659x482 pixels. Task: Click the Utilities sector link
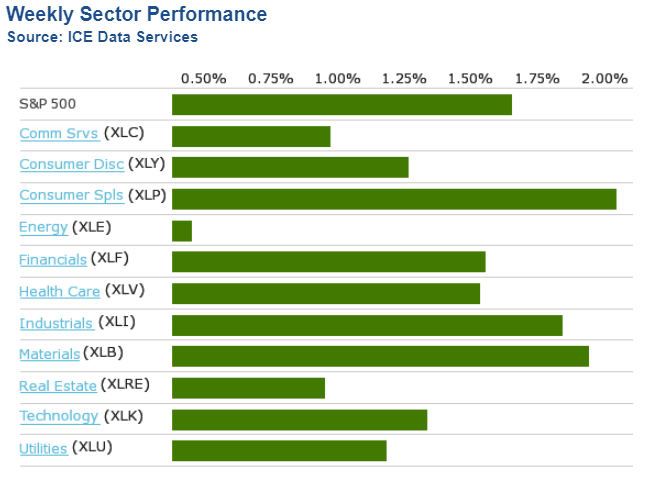click(x=43, y=449)
